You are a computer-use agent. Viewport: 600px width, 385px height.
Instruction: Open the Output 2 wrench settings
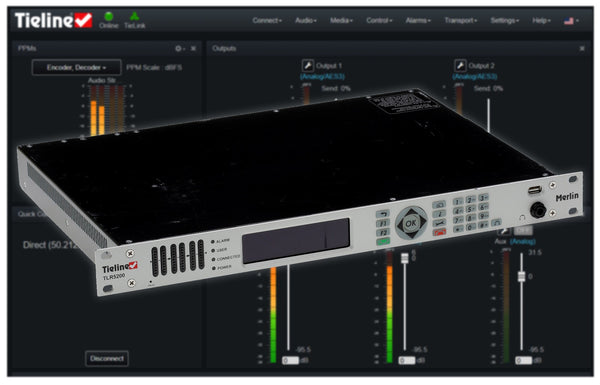460,66
